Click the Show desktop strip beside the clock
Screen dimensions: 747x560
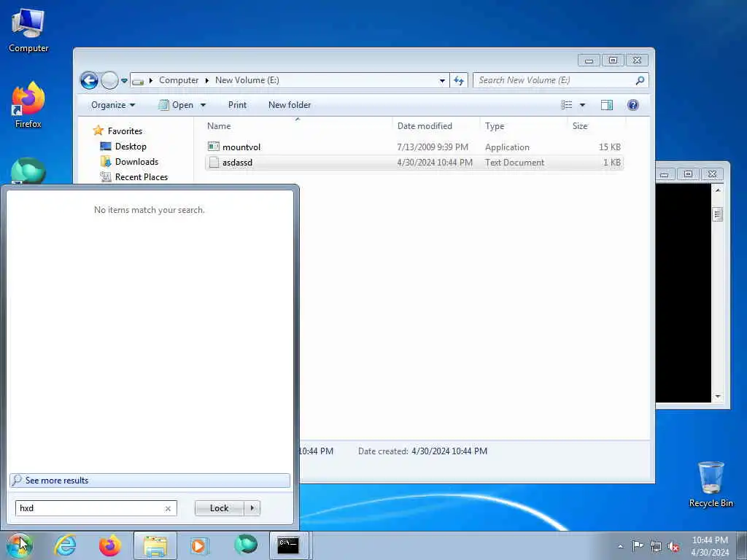742,545
